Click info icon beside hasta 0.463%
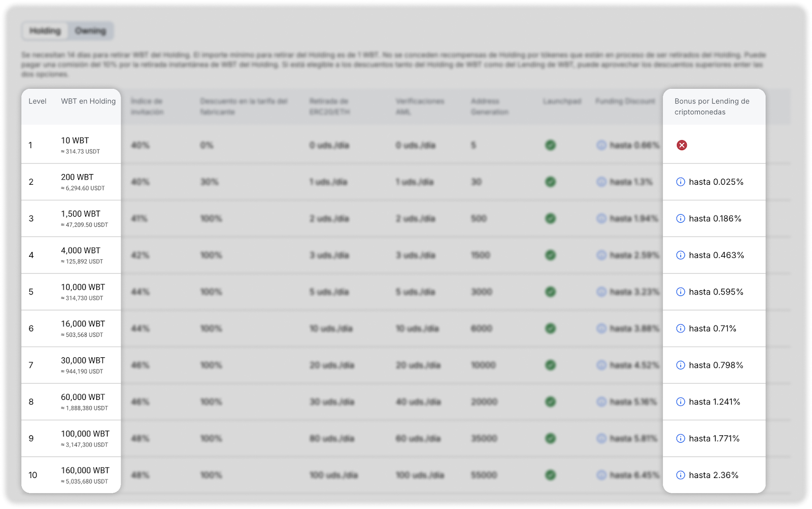 (681, 255)
